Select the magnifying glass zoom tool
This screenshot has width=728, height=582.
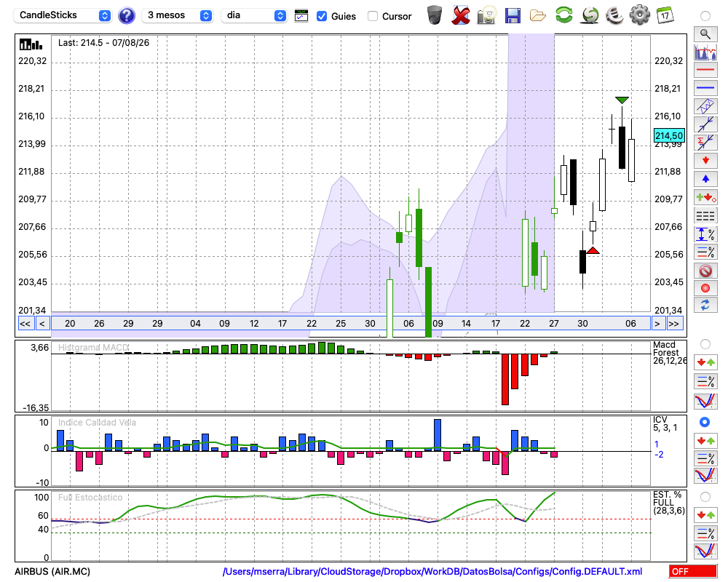pos(705,34)
